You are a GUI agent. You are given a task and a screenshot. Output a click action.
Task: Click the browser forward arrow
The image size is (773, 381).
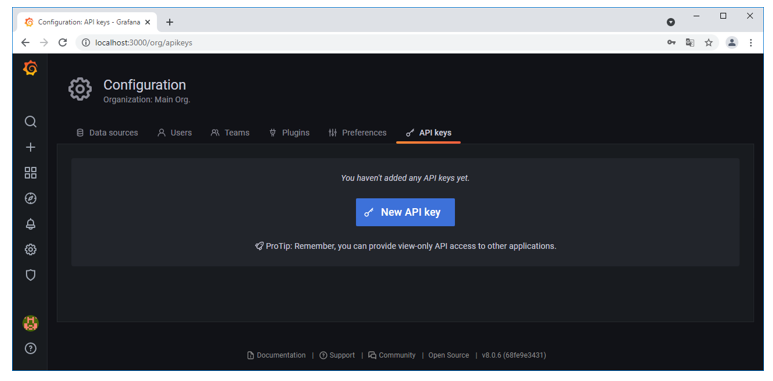[44, 43]
